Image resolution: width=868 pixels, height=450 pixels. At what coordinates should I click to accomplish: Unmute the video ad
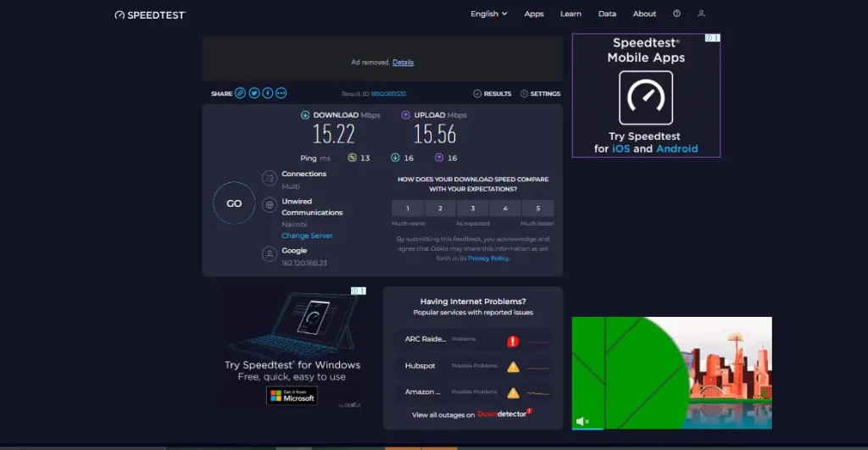(581, 421)
